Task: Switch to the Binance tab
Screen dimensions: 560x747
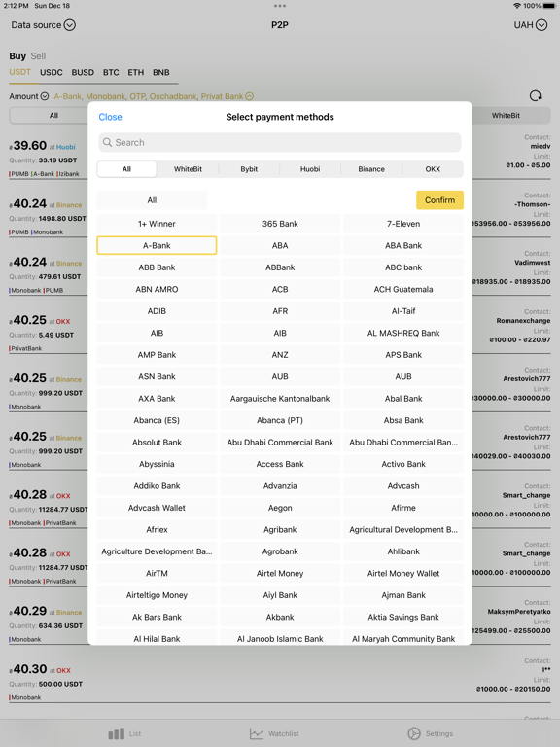Action: pyautogui.click(x=371, y=169)
